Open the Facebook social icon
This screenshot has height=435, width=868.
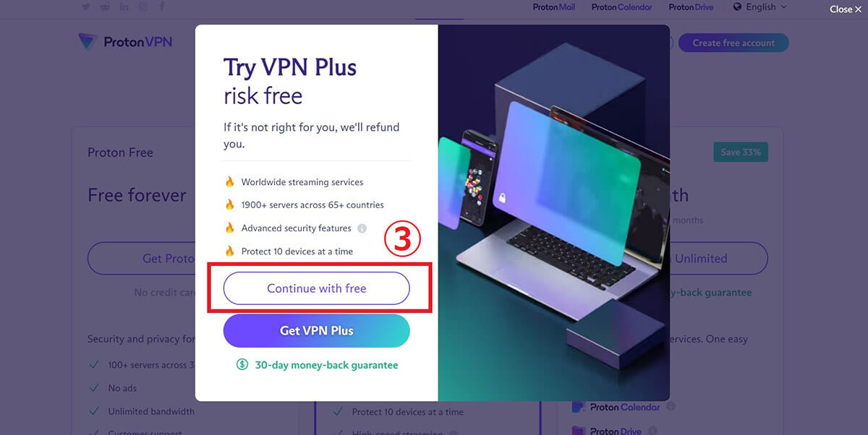tap(161, 7)
